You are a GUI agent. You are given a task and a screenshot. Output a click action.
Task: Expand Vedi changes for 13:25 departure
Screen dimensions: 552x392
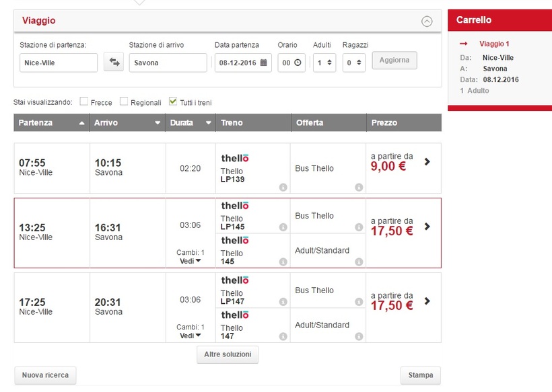tap(191, 261)
